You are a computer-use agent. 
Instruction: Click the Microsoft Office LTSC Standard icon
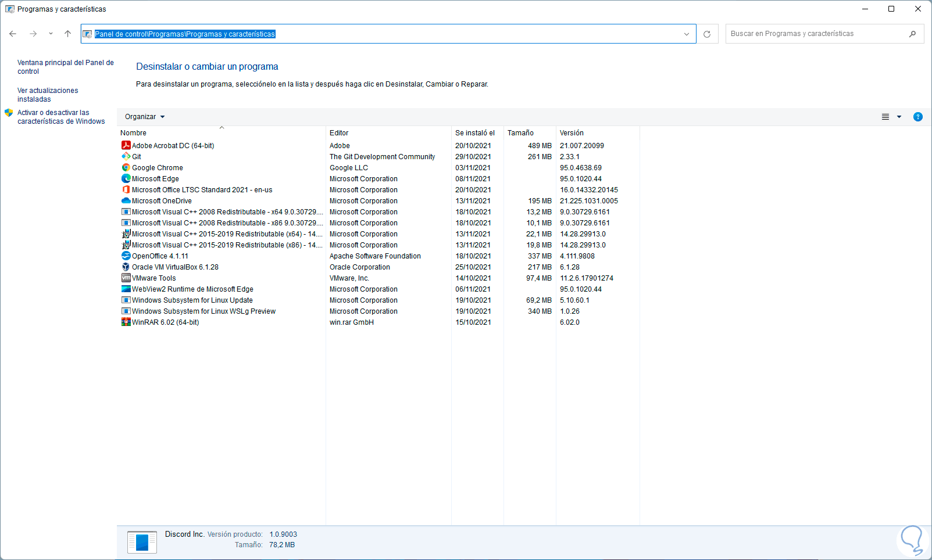tap(126, 189)
